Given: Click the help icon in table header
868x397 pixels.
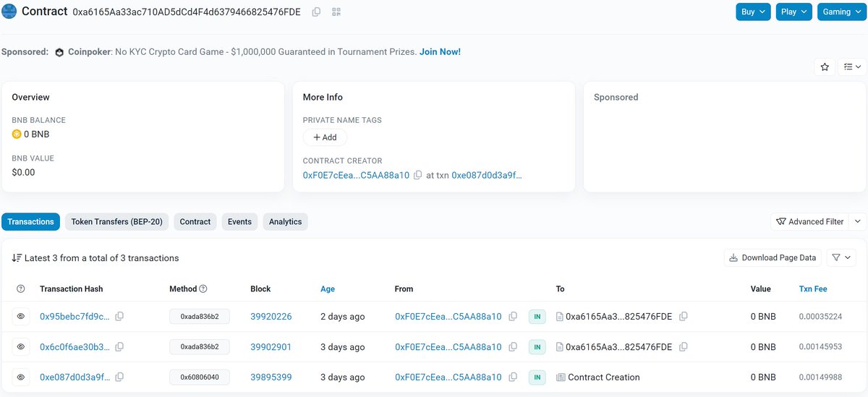Looking at the screenshot, I should [x=20, y=289].
